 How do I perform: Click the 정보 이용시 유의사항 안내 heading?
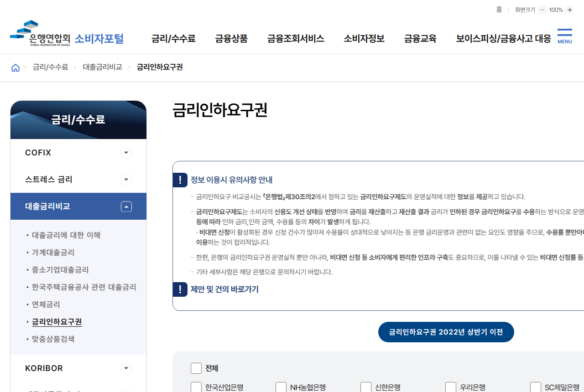231,180
